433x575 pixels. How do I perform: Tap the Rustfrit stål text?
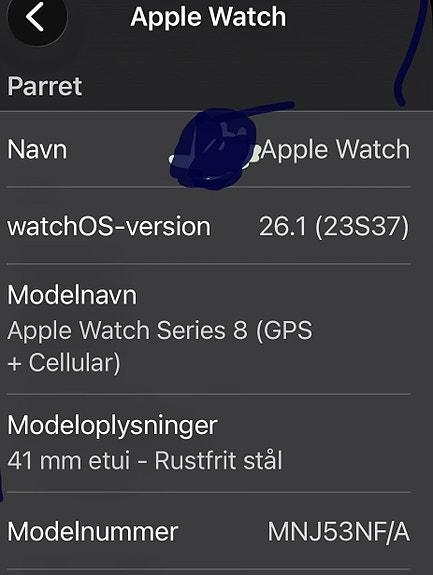219,460
